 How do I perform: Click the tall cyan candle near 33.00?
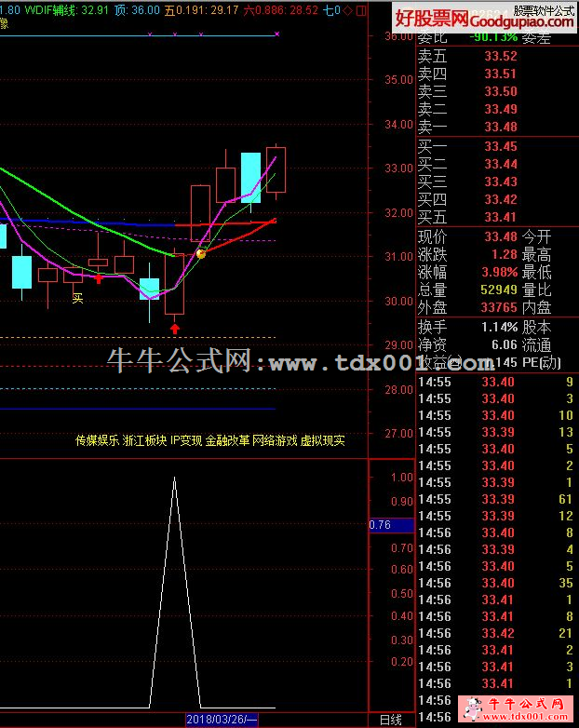(250, 178)
